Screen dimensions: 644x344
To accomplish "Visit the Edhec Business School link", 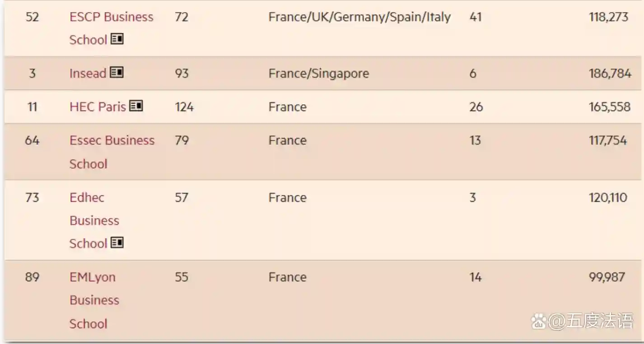I will [94, 220].
